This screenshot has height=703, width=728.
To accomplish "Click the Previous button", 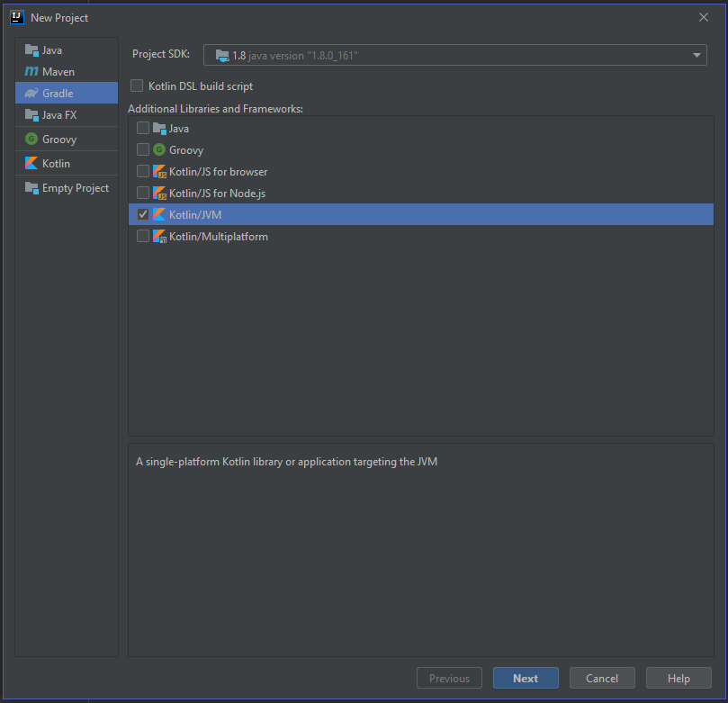I will click(449, 678).
